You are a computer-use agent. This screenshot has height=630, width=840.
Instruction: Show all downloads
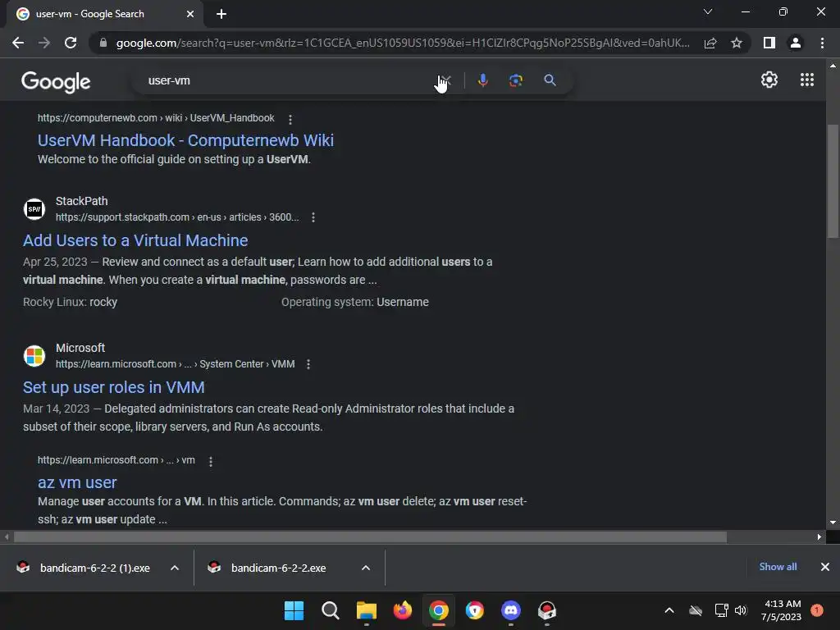pos(778,567)
